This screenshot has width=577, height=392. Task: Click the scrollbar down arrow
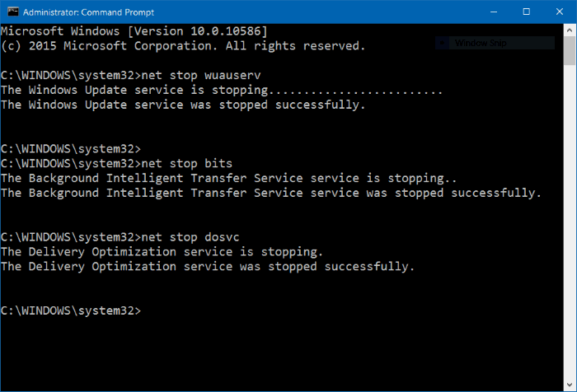tap(570, 385)
